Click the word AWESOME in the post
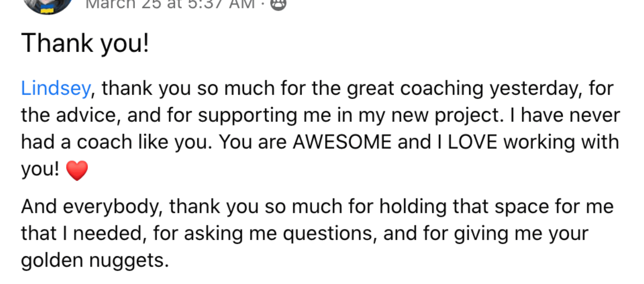This screenshot has width=644, height=284. coord(342,142)
